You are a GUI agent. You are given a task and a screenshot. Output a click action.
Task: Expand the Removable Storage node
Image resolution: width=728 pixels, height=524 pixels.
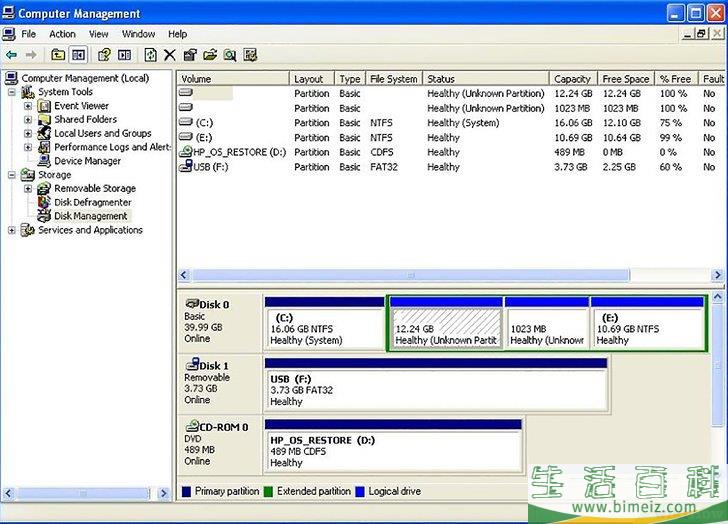[28, 189]
